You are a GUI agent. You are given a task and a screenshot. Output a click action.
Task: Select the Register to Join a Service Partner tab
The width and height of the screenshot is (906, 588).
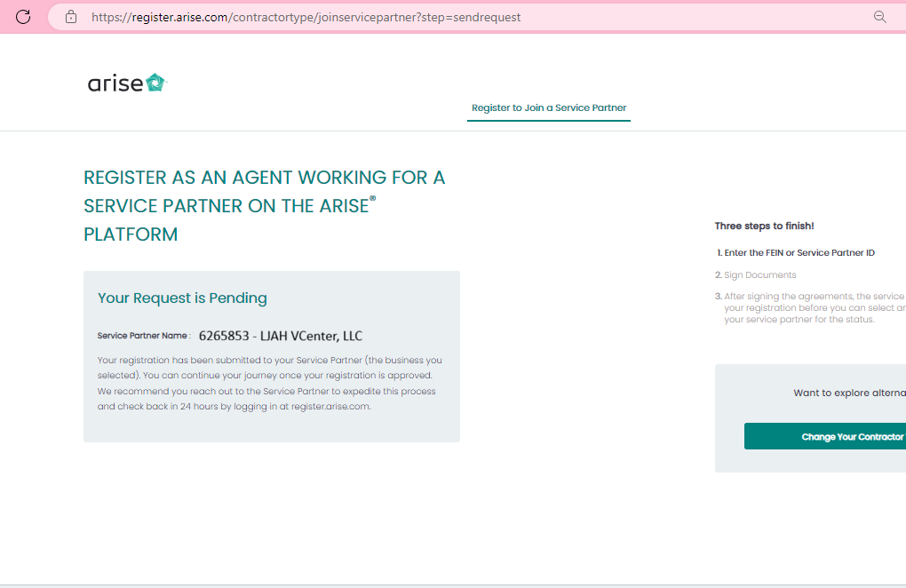click(x=549, y=108)
